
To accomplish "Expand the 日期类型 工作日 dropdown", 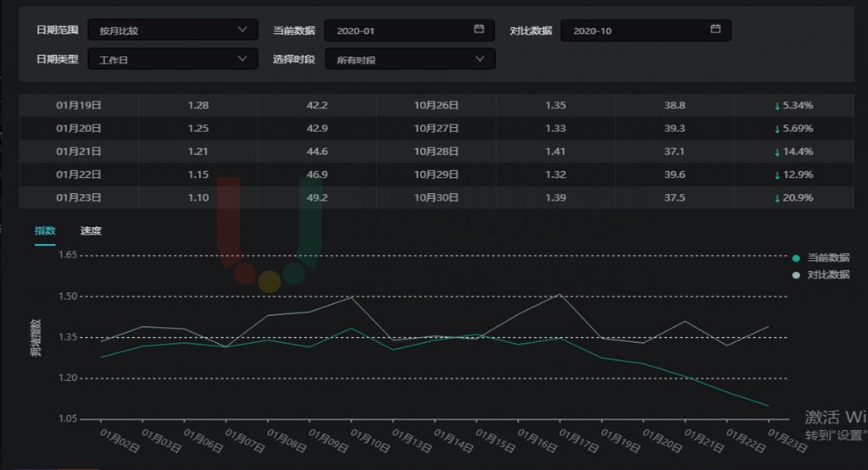I will pyautogui.click(x=173, y=59).
